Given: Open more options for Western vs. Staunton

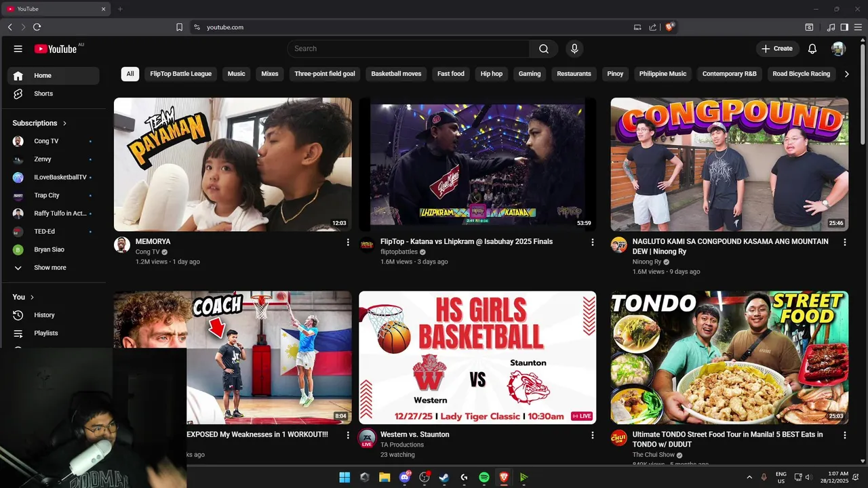Looking at the screenshot, I should tap(592, 435).
